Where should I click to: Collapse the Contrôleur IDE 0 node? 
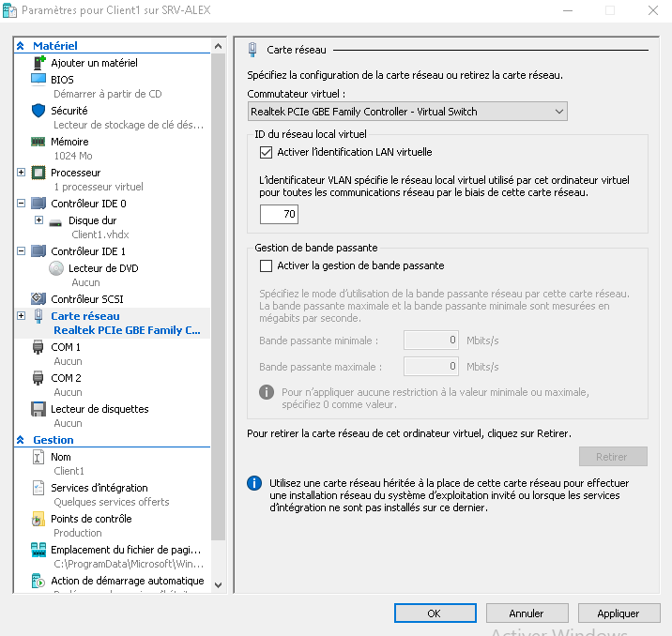(22, 203)
